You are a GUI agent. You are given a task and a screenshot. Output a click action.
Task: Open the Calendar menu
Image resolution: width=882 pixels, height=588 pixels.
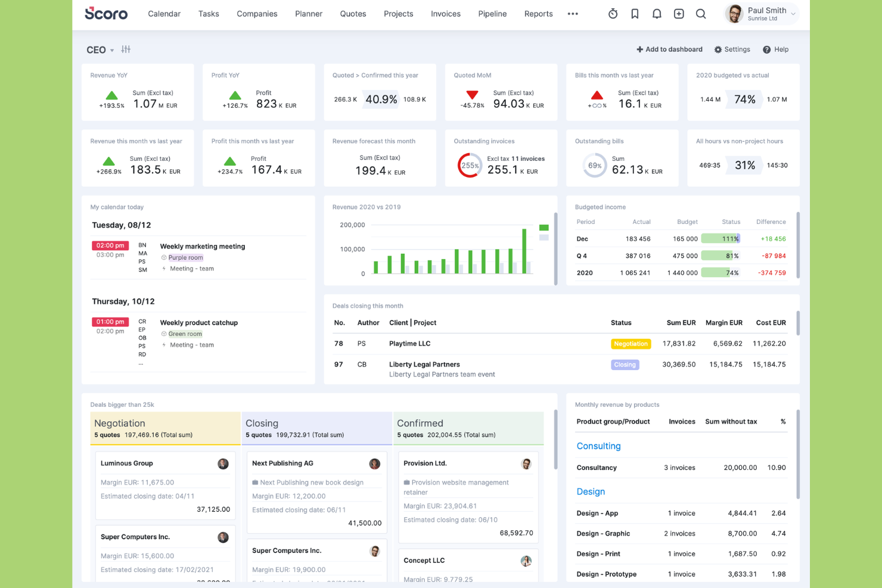(164, 14)
